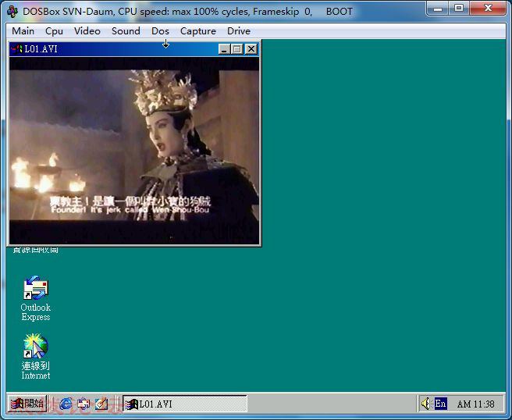Open the Main menu in DOSBox
This screenshot has height=420, width=512.
coord(23,31)
